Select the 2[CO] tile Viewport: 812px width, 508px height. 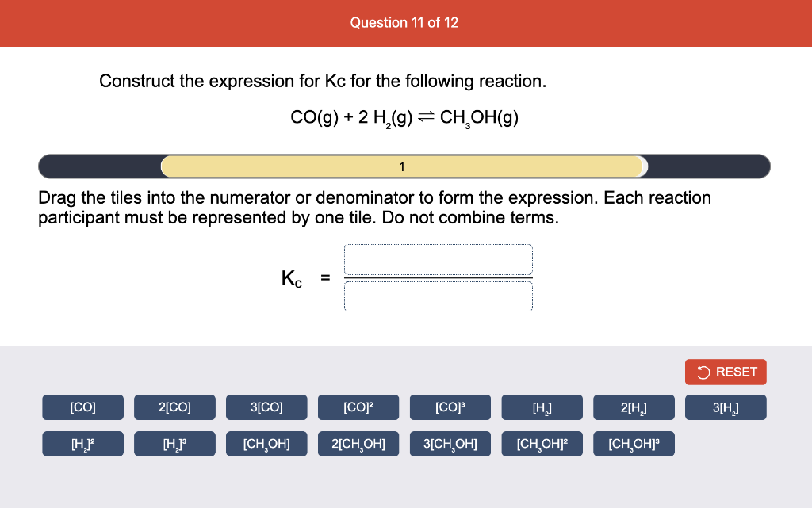coord(174,407)
